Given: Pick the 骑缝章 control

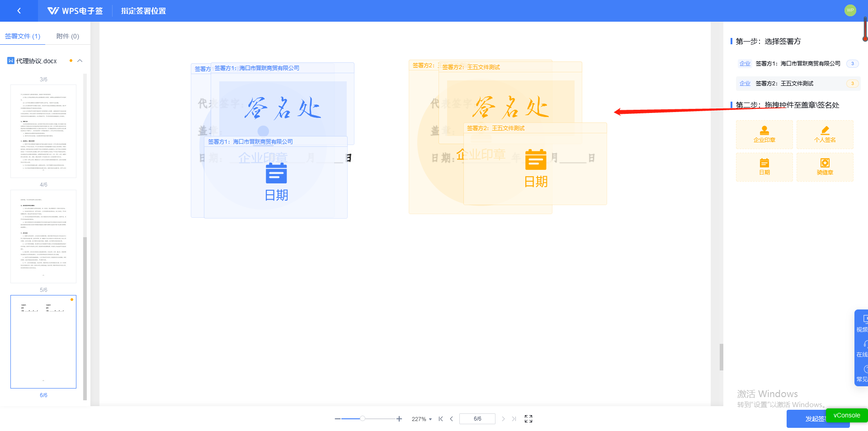Looking at the screenshot, I should coord(825,167).
